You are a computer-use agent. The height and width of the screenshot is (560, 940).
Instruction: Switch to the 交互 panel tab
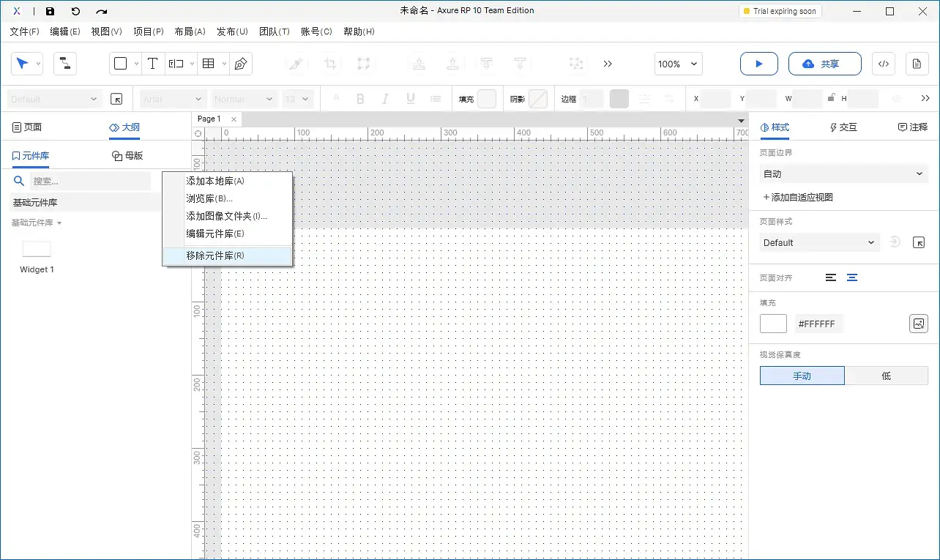coord(843,127)
